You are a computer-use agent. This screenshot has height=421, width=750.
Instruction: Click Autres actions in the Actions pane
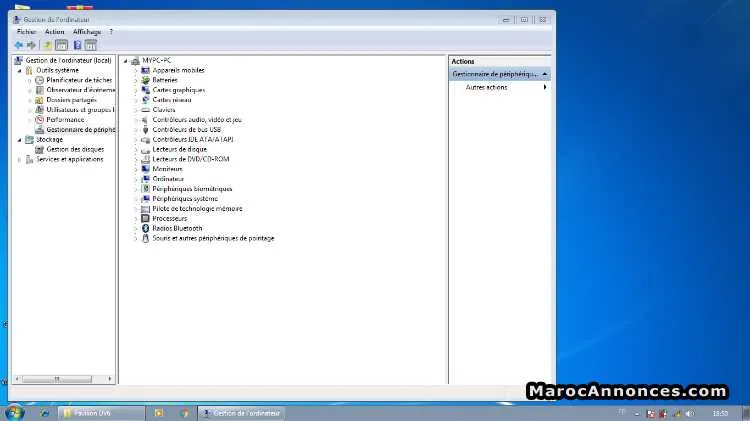pyautogui.click(x=486, y=88)
